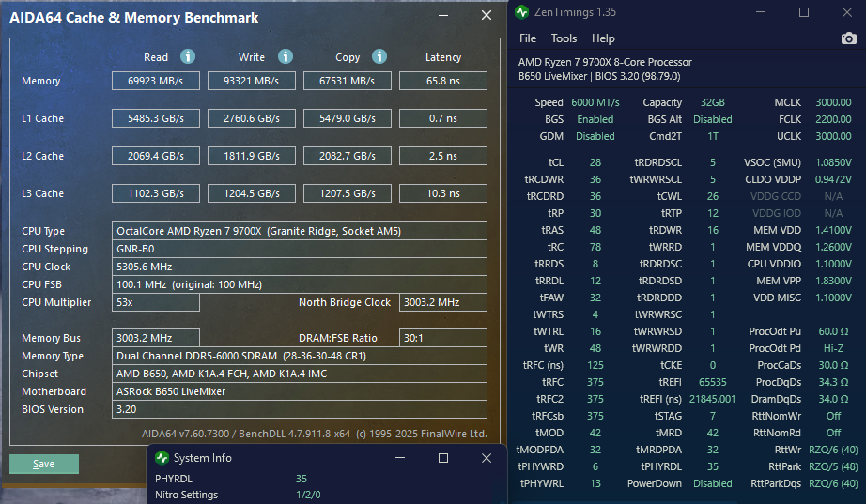
Task: Click the tREFI value 65535
Action: tap(713, 382)
